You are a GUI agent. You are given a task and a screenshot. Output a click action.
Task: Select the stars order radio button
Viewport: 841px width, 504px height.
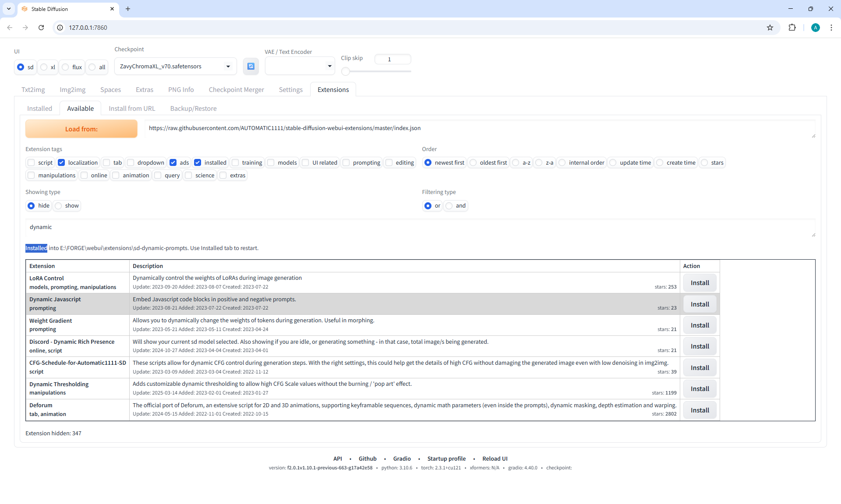pos(704,162)
